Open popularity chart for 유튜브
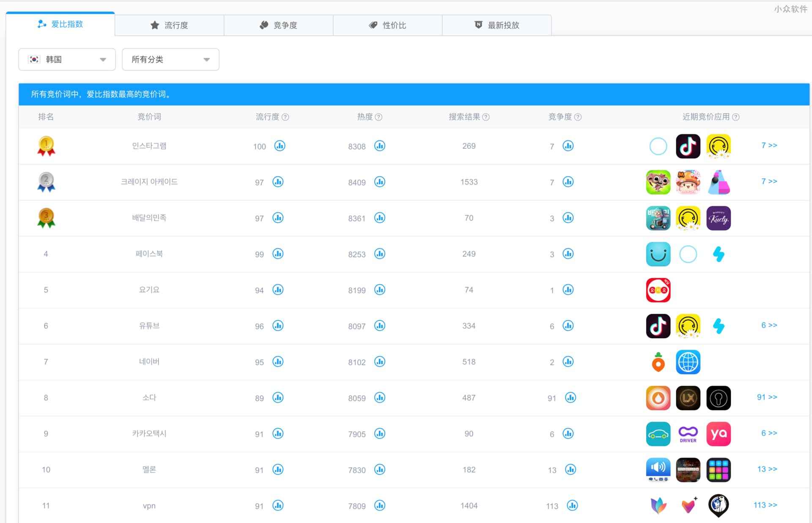The image size is (812, 523). click(278, 326)
